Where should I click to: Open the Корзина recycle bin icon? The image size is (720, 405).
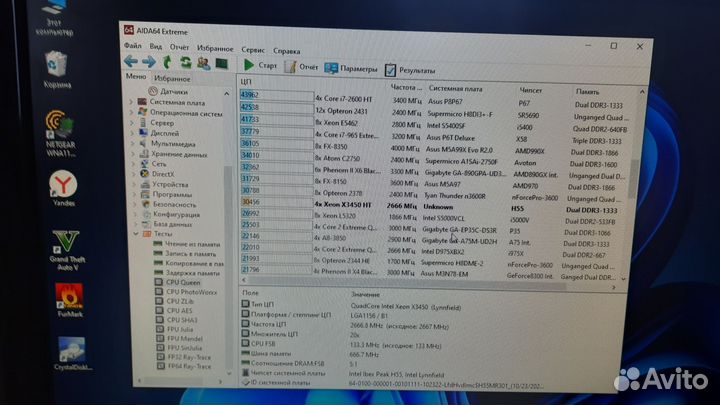pyautogui.click(x=58, y=66)
